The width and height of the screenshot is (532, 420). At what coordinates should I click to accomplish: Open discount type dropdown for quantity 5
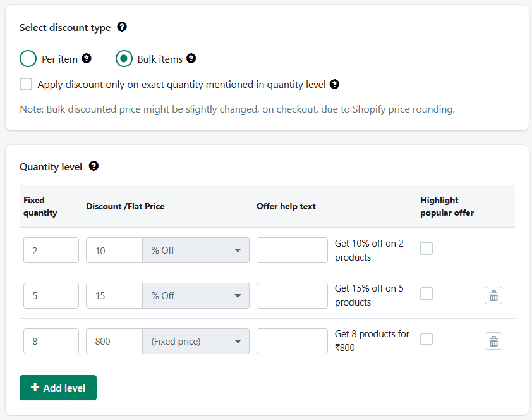(x=196, y=296)
